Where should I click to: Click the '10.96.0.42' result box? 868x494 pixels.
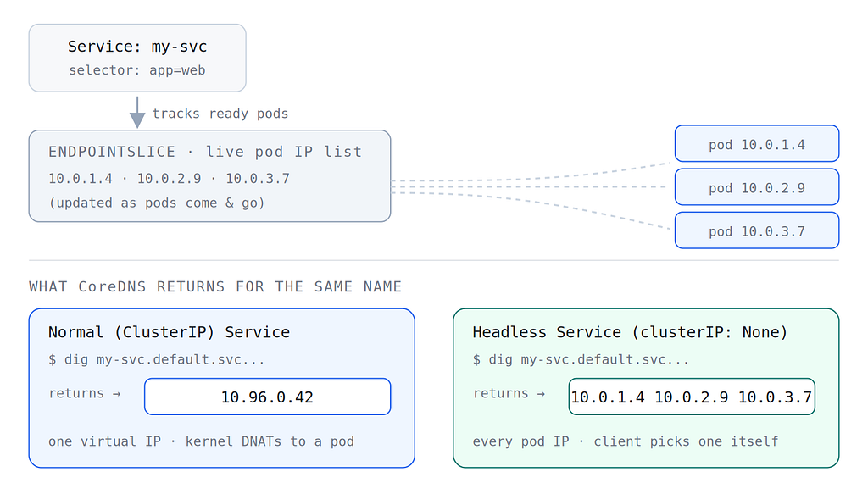(x=267, y=397)
